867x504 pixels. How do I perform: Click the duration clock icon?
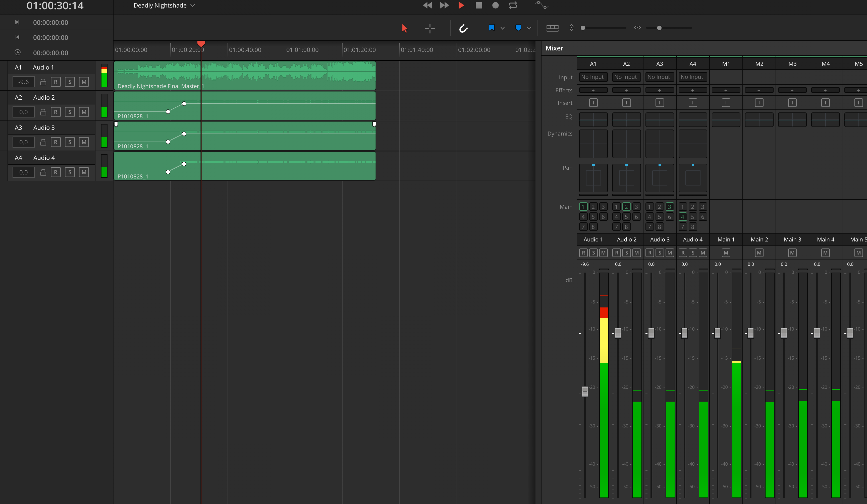pyautogui.click(x=17, y=52)
